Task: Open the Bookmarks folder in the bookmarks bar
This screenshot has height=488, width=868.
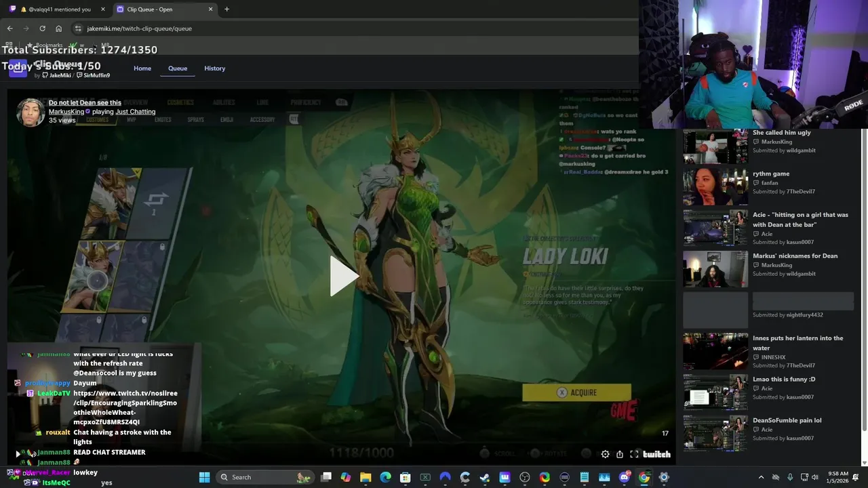Action: pos(45,45)
